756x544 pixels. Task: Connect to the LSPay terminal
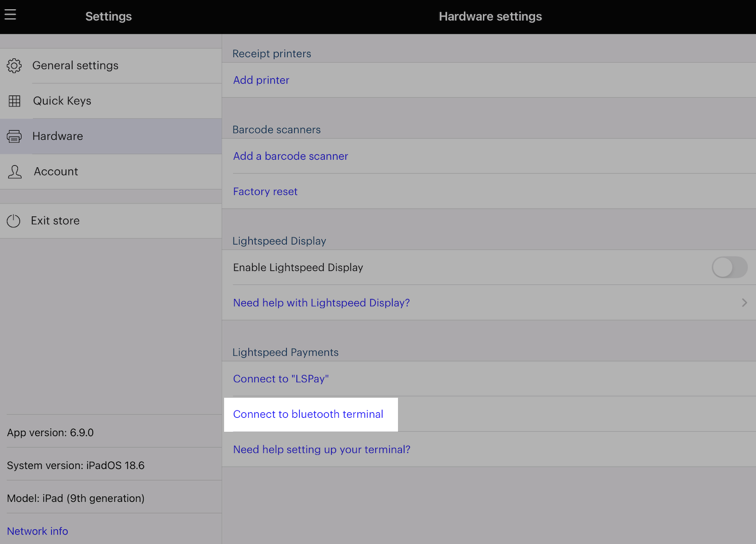click(281, 379)
